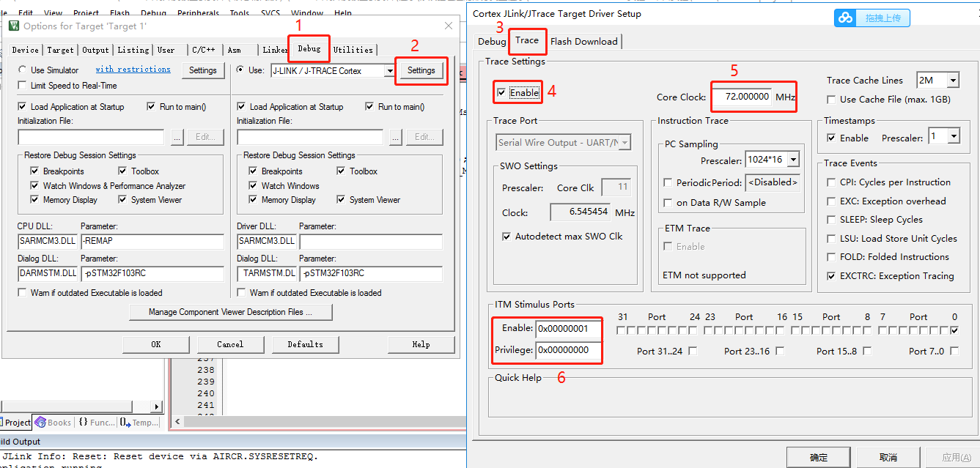Open the J-LINK / J-TRACE Cortex driver dropdown

(391, 70)
